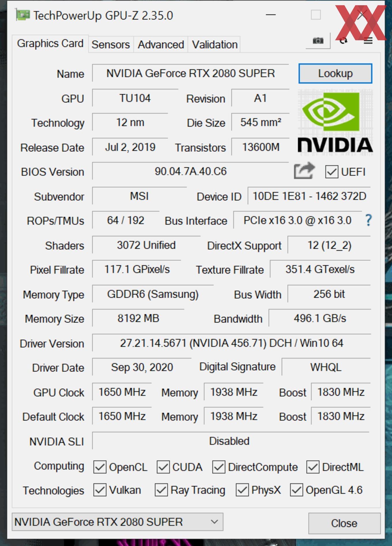
Task: Minimize the GPU-Z window
Action: 271,14
